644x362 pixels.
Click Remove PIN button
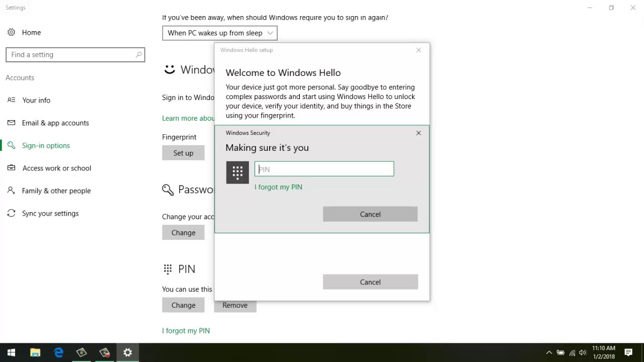click(x=235, y=306)
